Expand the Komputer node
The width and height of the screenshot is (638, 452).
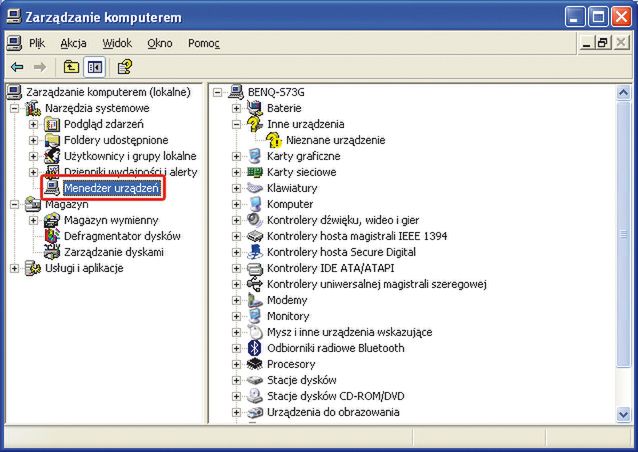pos(236,204)
